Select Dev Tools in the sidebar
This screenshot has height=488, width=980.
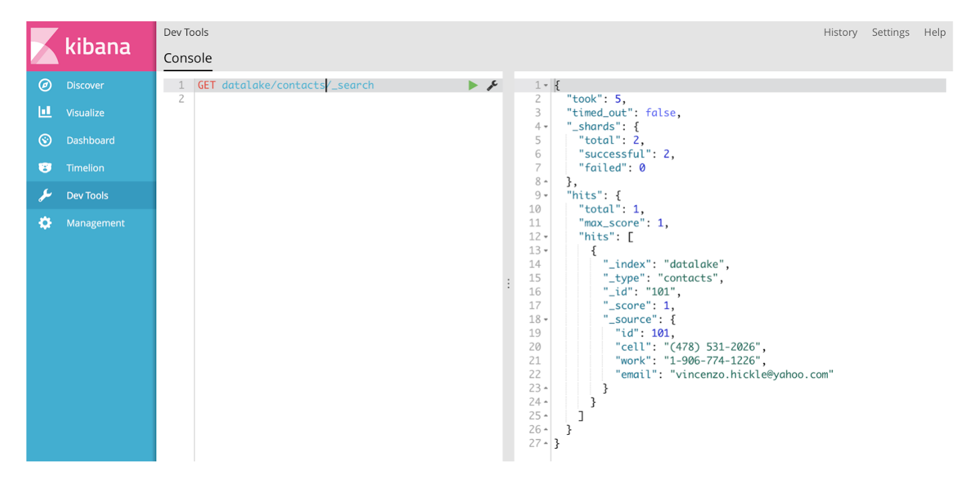(91, 195)
